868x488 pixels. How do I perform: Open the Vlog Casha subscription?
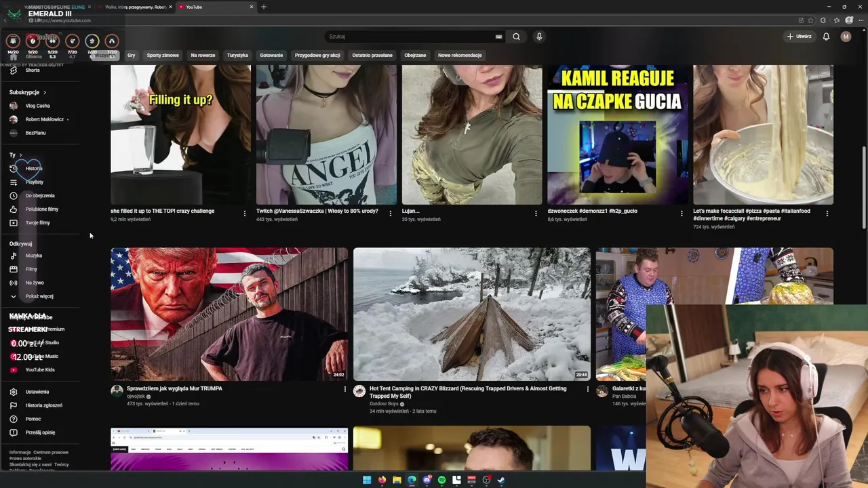coord(41,106)
